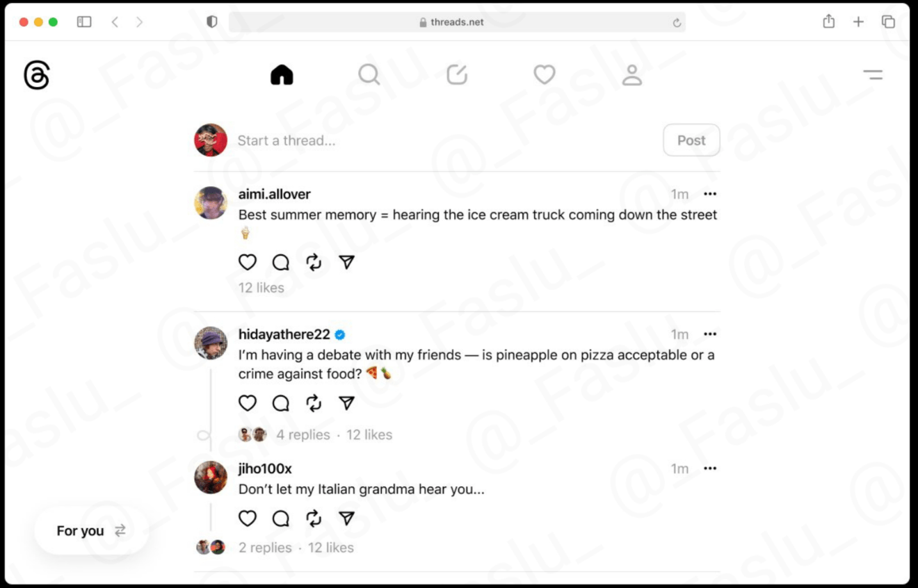View 4 replies on hidayathere22's post
918x588 pixels.
point(303,435)
